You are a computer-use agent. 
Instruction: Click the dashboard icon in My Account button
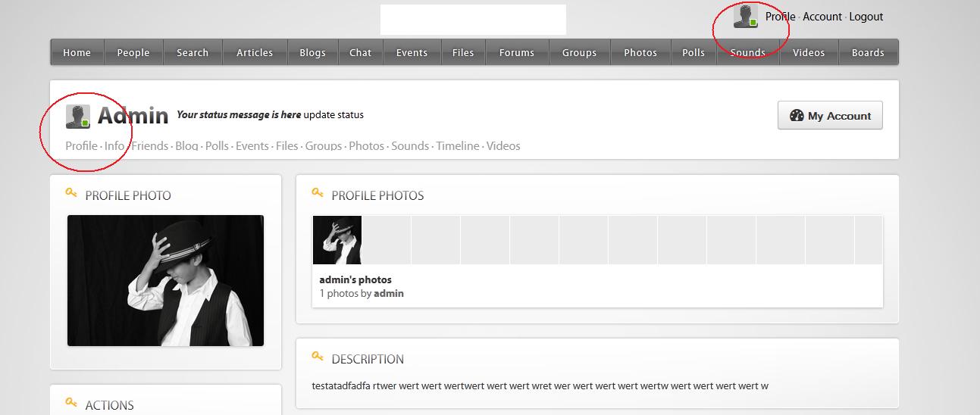(796, 116)
